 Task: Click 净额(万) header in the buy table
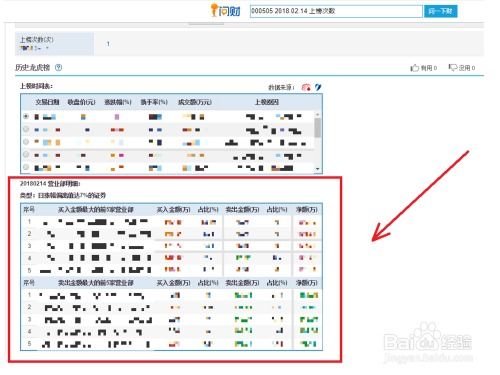tap(307, 210)
